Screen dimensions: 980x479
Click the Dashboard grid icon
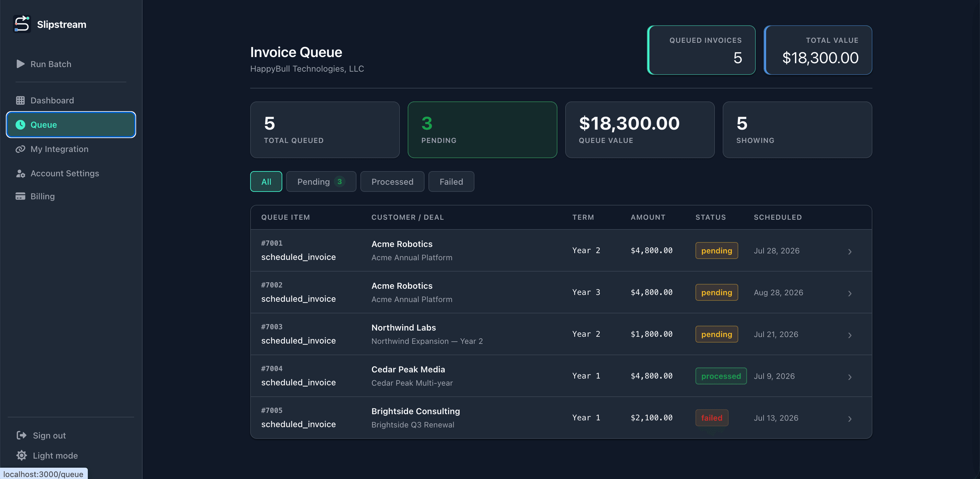[x=20, y=100]
